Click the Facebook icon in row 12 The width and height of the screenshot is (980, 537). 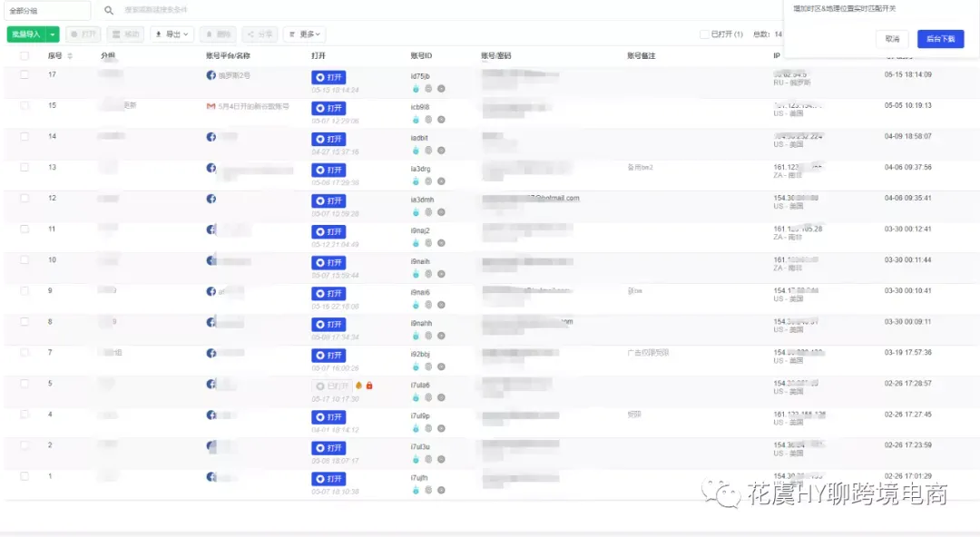[211, 199]
